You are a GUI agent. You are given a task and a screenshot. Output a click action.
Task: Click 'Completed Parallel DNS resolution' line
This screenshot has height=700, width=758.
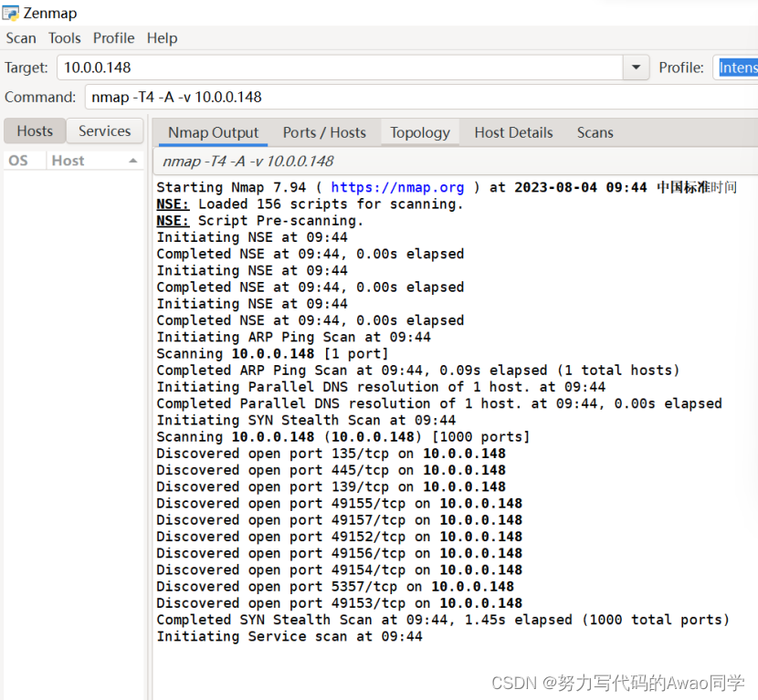pos(439,404)
